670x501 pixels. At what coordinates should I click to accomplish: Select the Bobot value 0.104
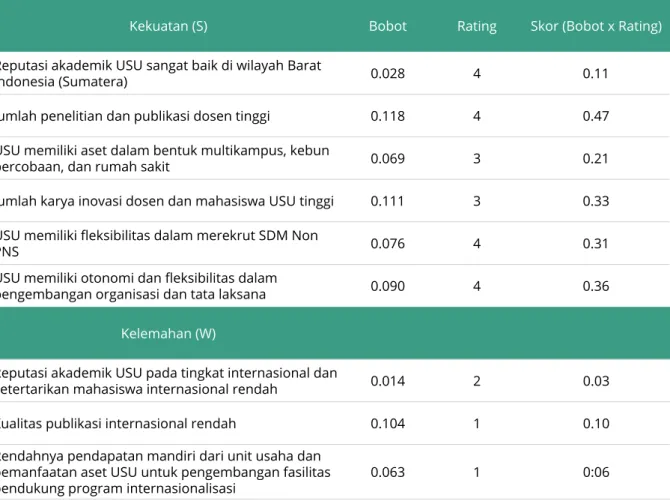[388, 423]
